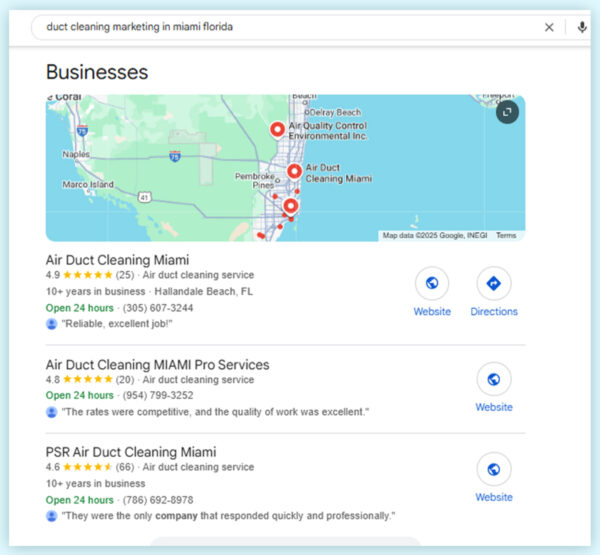600x555 pixels.
Task: Click the Directions label
Action: click(x=494, y=312)
